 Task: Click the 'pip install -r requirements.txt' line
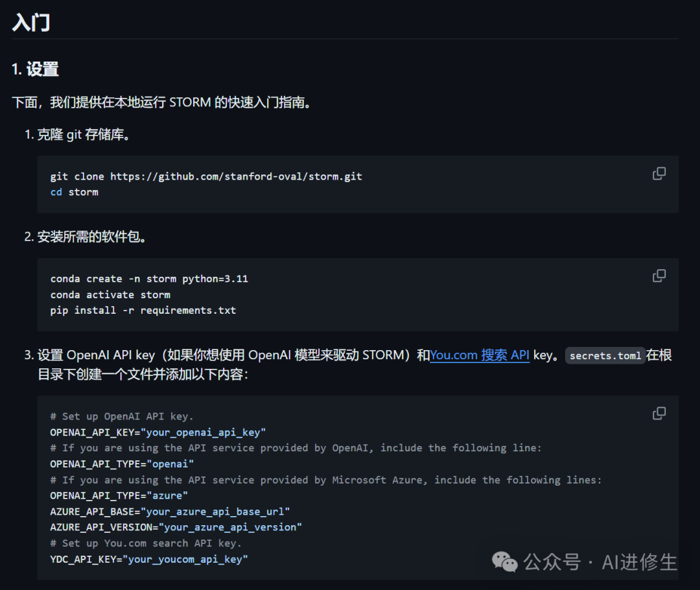[x=143, y=311]
